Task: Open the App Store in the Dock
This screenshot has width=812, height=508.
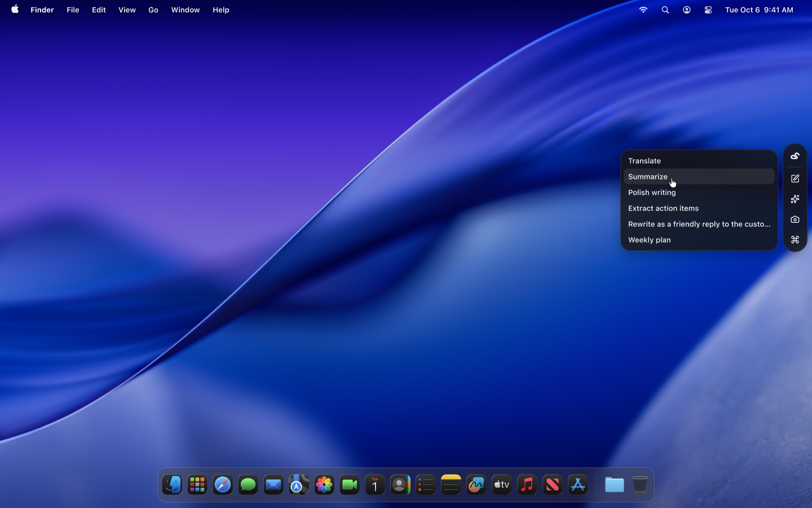Action: click(x=578, y=485)
